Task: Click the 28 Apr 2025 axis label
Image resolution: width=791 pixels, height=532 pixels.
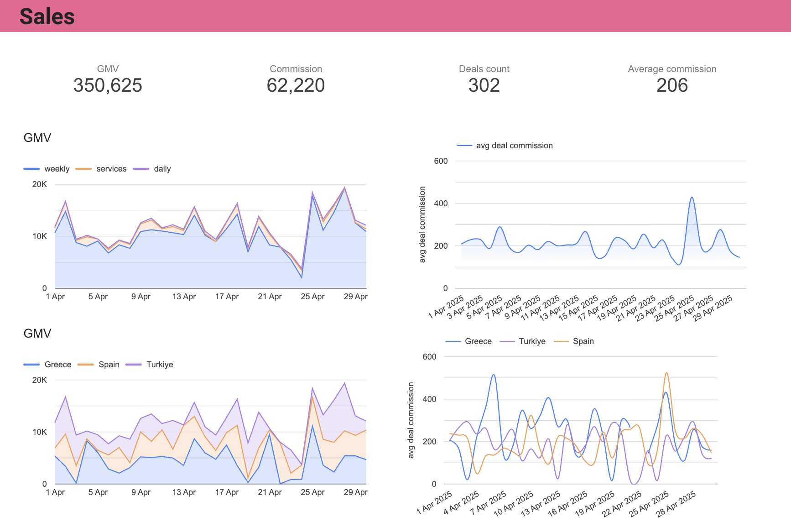Action: [x=676, y=503]
